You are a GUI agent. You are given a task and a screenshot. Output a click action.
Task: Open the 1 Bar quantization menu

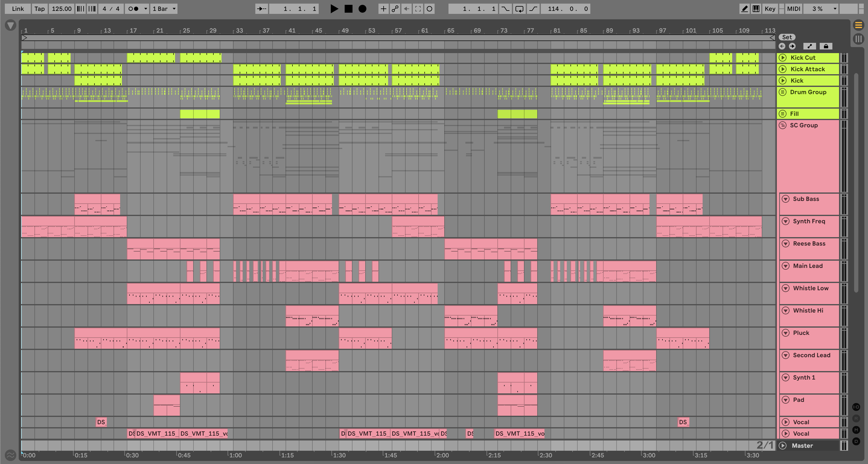pyautogui.click(x=164, y=9)
